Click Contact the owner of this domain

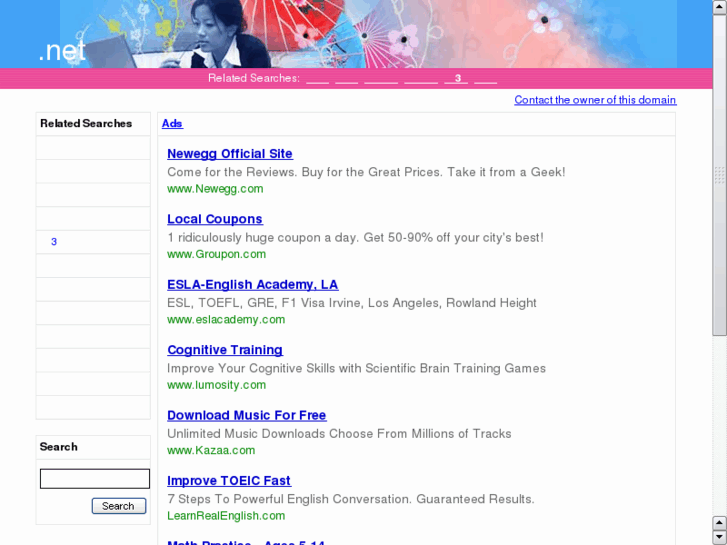595,100
